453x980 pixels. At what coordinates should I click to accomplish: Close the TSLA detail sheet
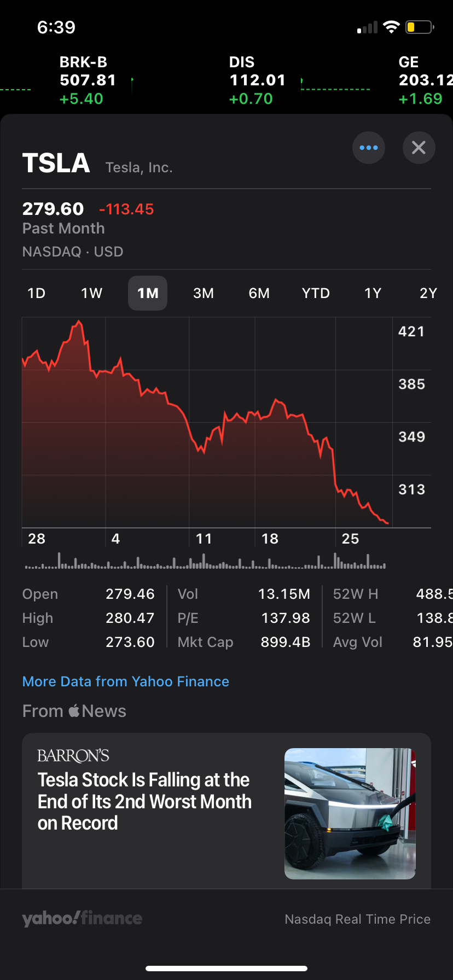click(x=419, y=148)
